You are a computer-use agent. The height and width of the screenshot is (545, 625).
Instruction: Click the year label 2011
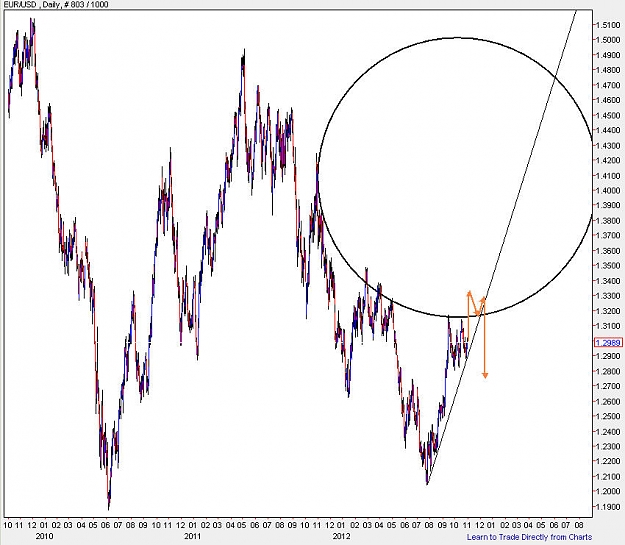(x=192, y=536)
